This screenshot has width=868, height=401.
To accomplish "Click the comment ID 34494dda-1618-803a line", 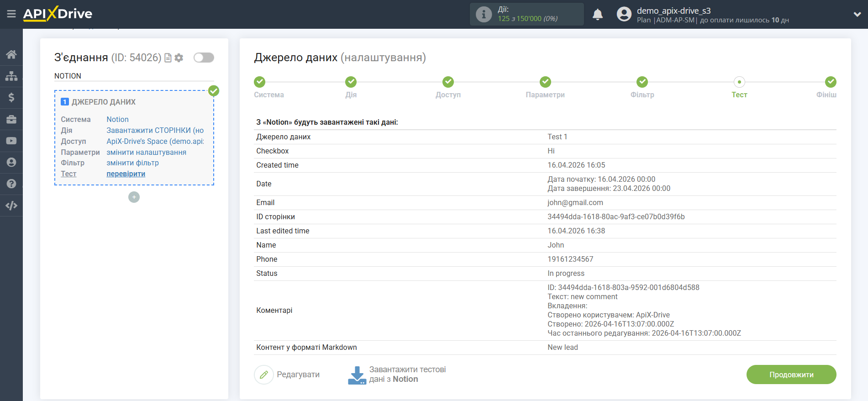I will point(623,288).
